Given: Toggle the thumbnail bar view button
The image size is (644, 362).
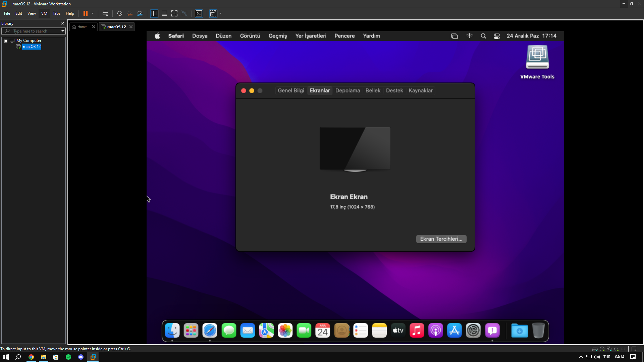Looking at the screenshot, I should tap(164, 13).
